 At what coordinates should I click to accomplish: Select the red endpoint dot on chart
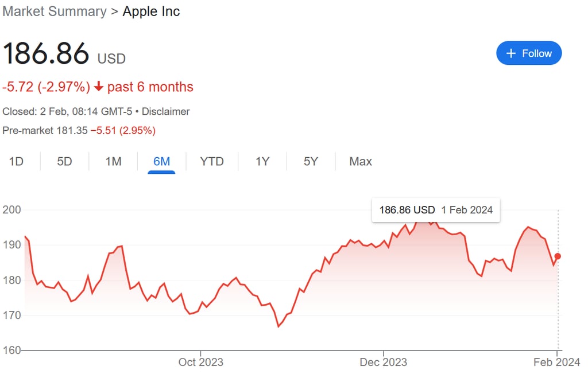pyautogui.click(x=556, y=257)
